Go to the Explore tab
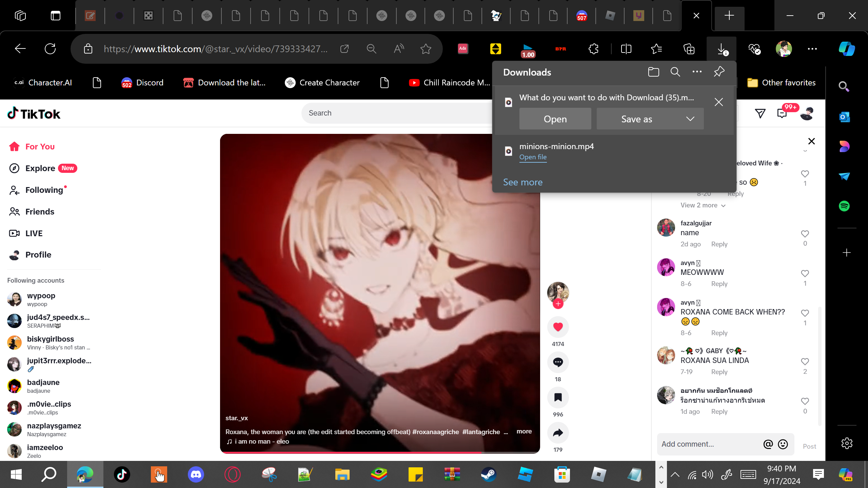The height and width of the screenshot is (488, 868). [40, 168]
